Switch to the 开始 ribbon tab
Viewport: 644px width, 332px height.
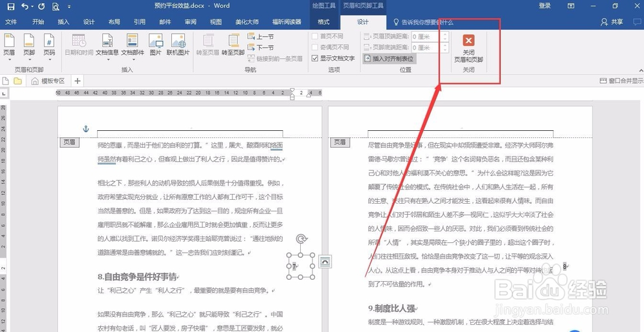(x=38, y=22)
